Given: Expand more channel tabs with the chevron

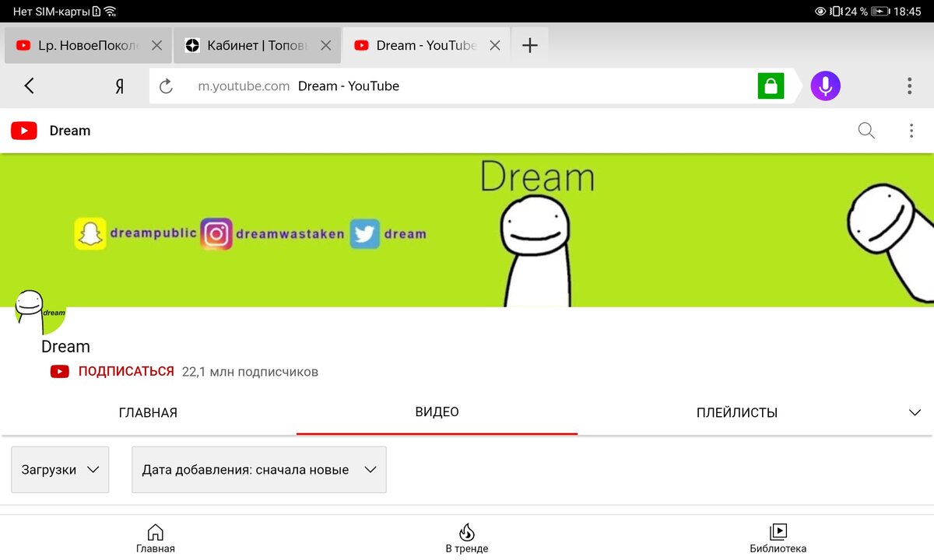Looking at the screenshot, I should [915, 413].
